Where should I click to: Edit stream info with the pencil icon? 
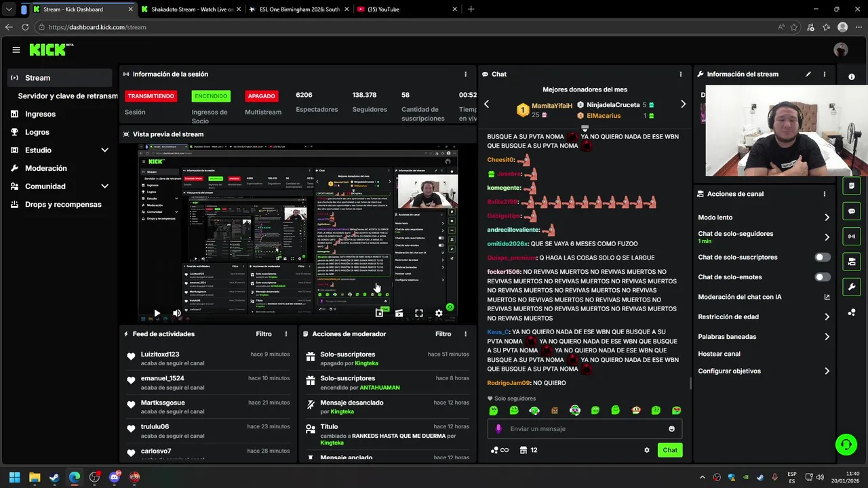[808, 74]
